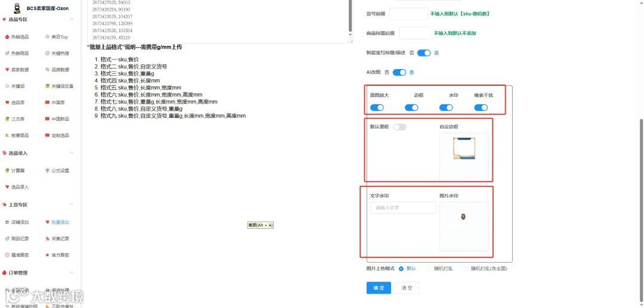Open 关键词反查 sidebar entry
The image size is (644, 308).
coord(59,86)
